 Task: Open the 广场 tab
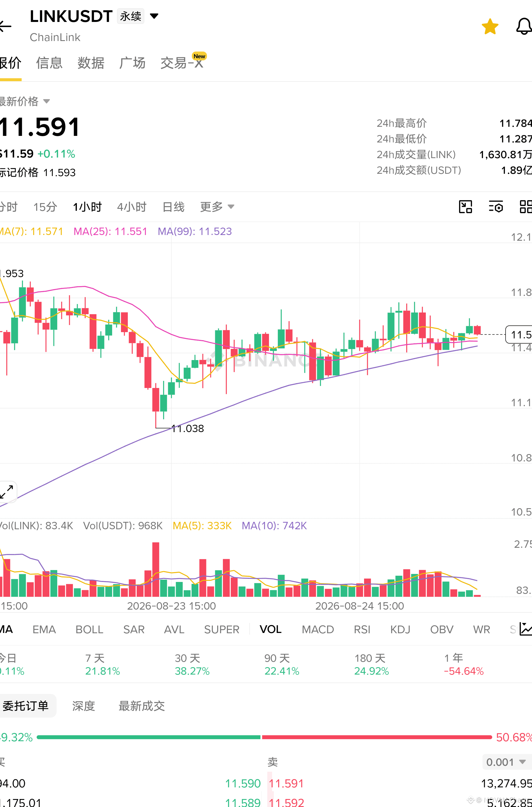[132, 63]
